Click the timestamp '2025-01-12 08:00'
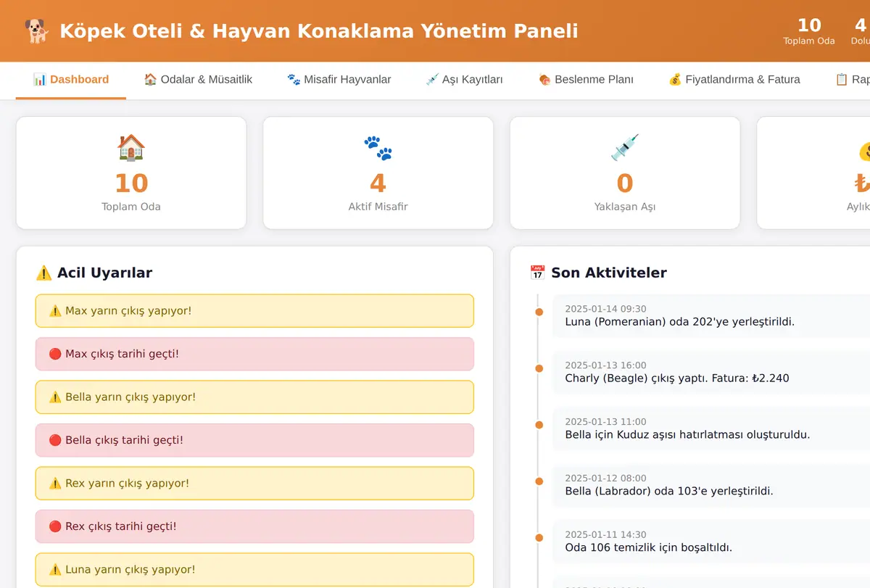The image size is (870, 588). coord(605,479)
